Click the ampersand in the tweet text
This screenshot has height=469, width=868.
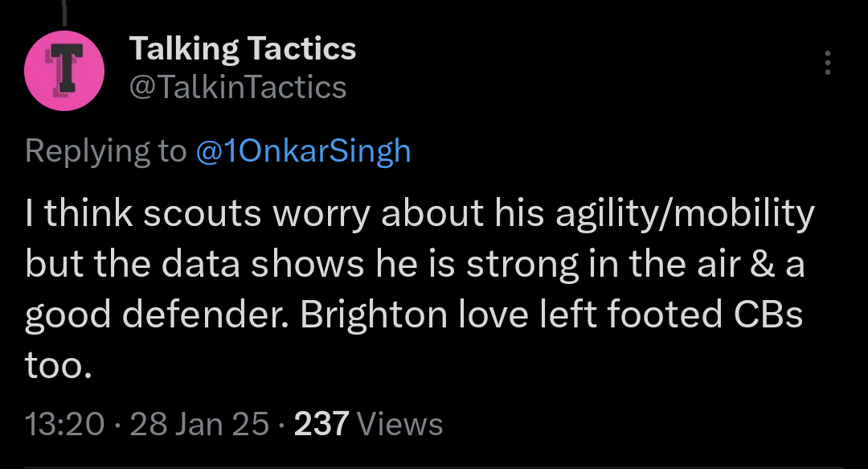763,265
